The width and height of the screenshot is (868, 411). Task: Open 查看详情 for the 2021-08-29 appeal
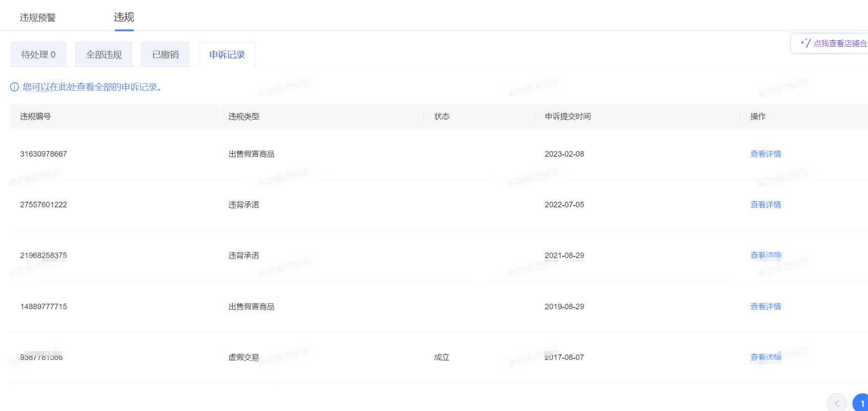765,256
